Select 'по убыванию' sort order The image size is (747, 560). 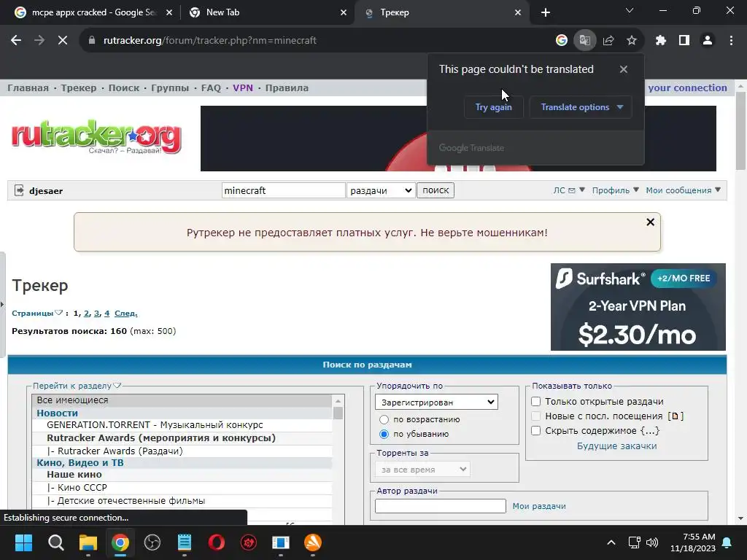click(x=384, y=434)
